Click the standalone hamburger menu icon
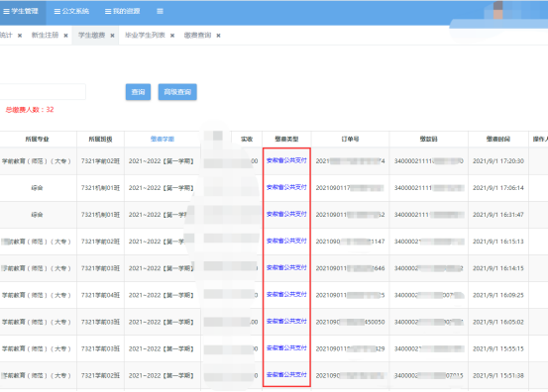548x392 pixels. (161, 11)
